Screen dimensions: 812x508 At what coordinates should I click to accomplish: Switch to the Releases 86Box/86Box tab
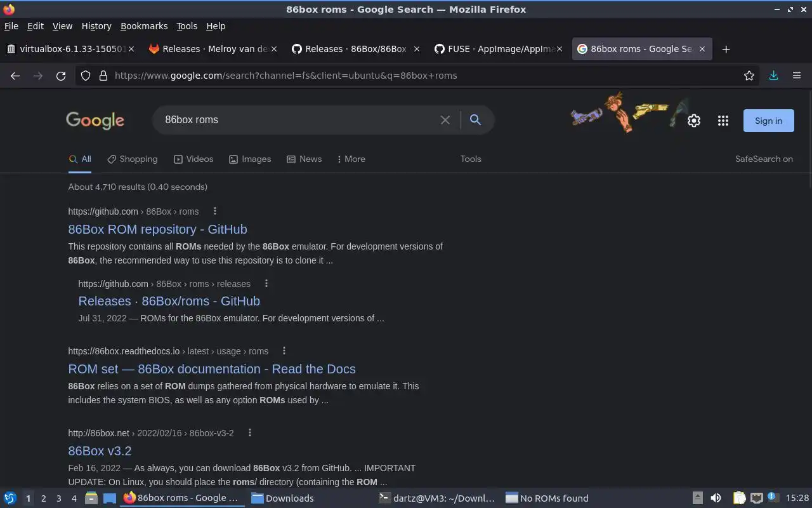coord(355,49)
